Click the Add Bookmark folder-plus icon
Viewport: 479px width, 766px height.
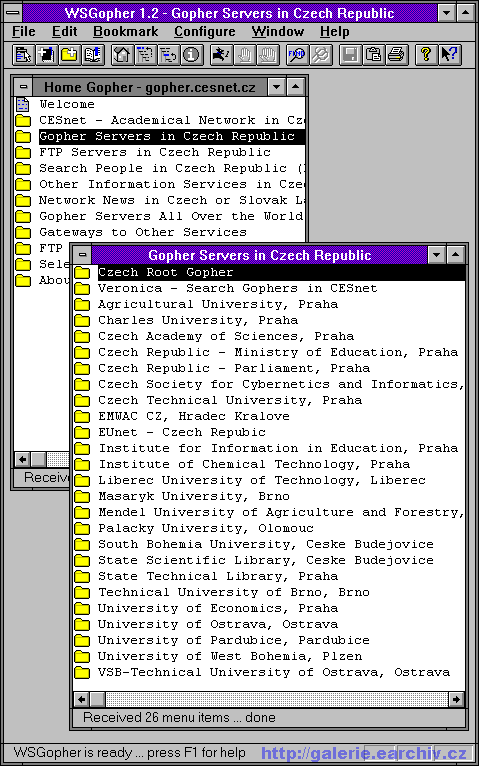click(70, 55)
